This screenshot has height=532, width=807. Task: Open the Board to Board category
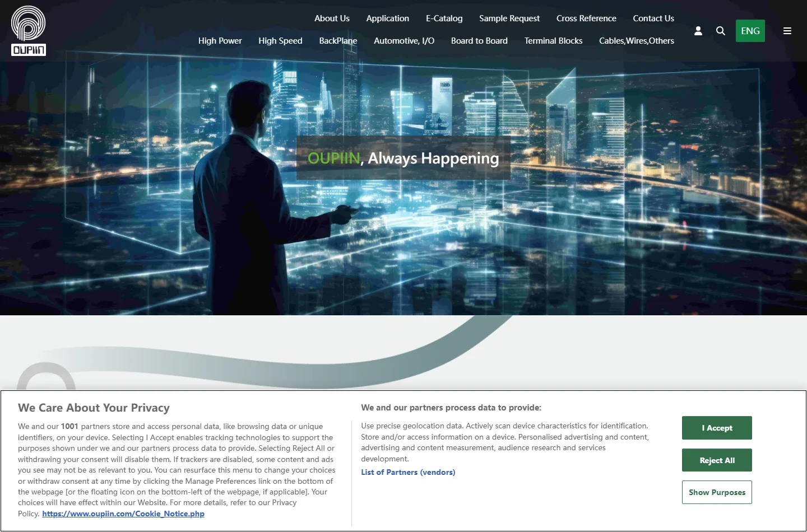pos(479,41)
